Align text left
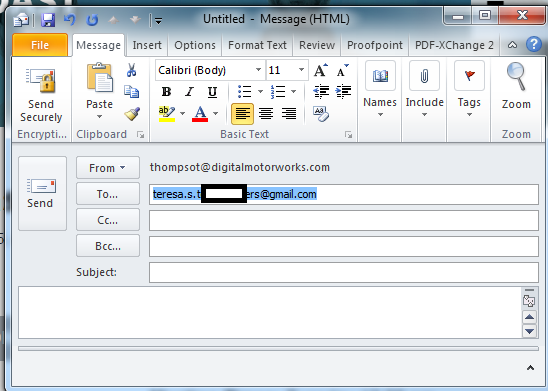Image resolution: width=548 pixels, height=391 pixels. 243,114
